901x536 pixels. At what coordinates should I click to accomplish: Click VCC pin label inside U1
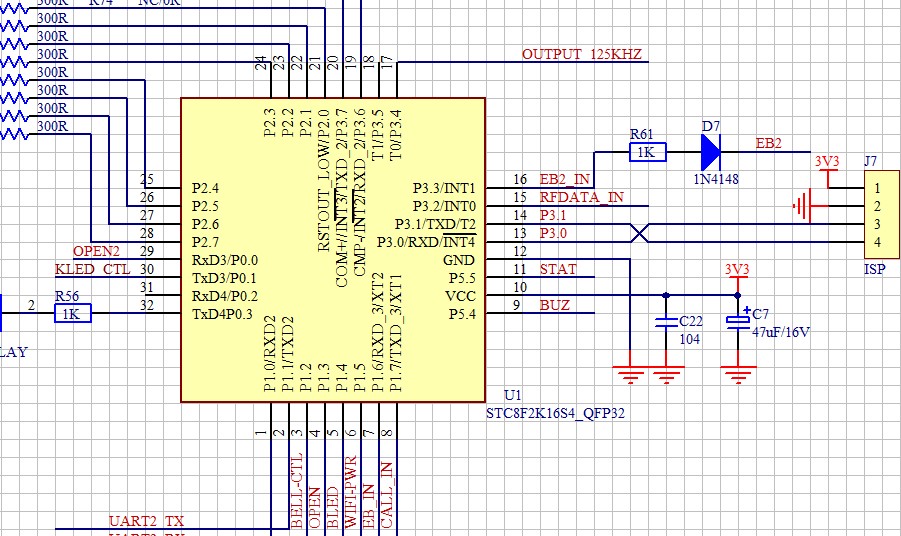tap(460, 296)
